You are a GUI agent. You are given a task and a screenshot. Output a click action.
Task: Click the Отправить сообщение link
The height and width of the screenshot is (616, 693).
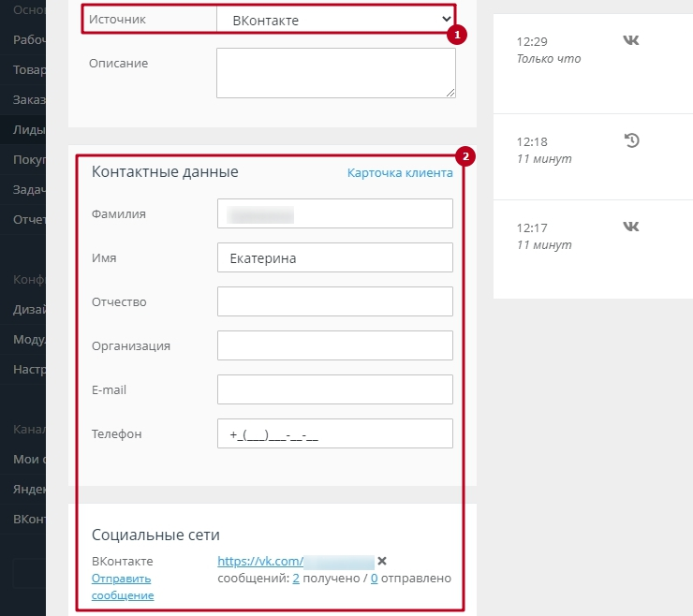pos(122,587)
